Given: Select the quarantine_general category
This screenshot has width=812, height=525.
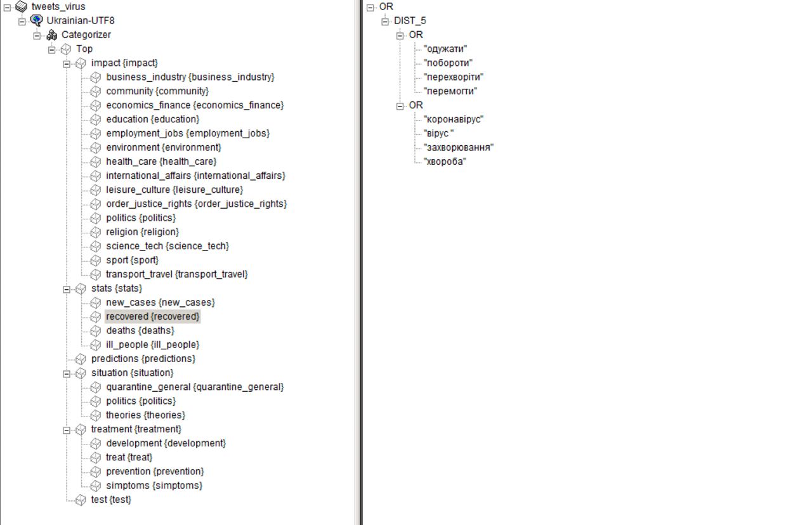Looking at the screenshot, I should click(195, 387).
